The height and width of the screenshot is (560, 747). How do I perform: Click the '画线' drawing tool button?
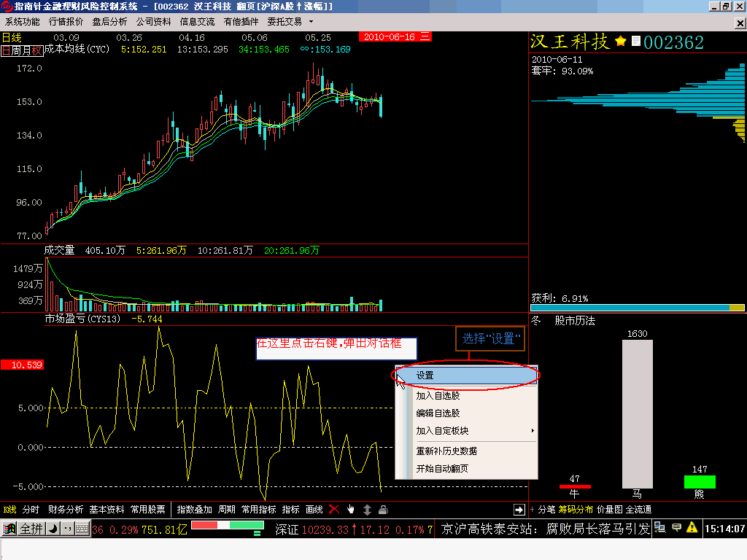[314, 510]
